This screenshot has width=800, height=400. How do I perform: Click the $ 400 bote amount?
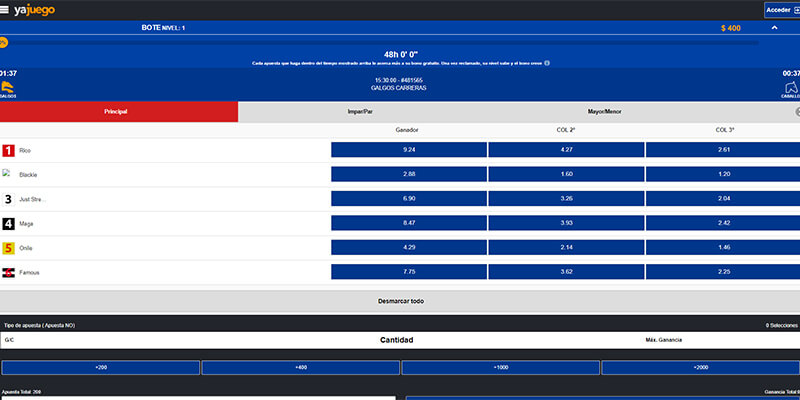click(x=731, y=28)
